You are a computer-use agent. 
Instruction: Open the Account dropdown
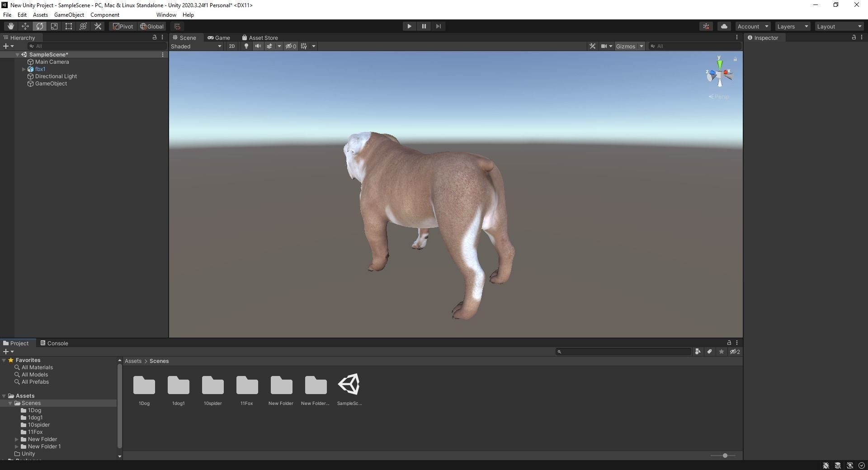[x=753, y=26]
